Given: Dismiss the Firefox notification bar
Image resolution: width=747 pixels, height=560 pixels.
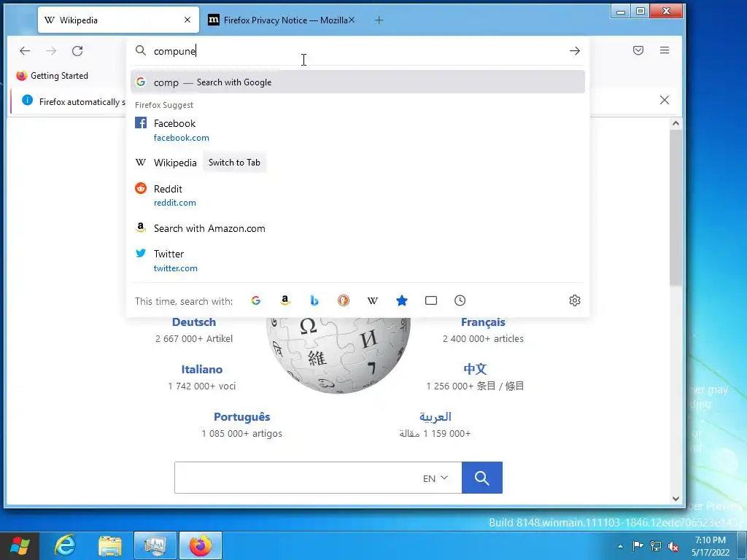Looking at the screenshot, I should [x=664, y=100].
